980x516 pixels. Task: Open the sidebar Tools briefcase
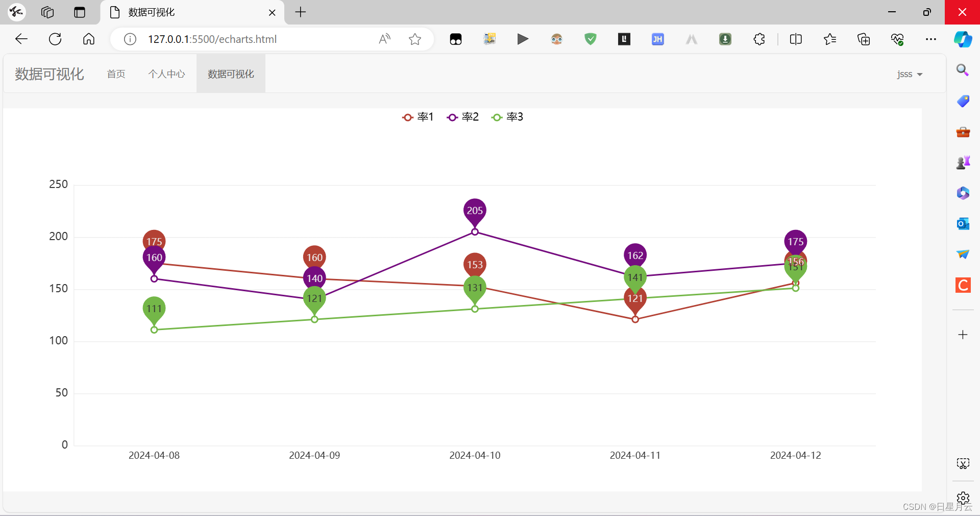(x=963, y=132)
